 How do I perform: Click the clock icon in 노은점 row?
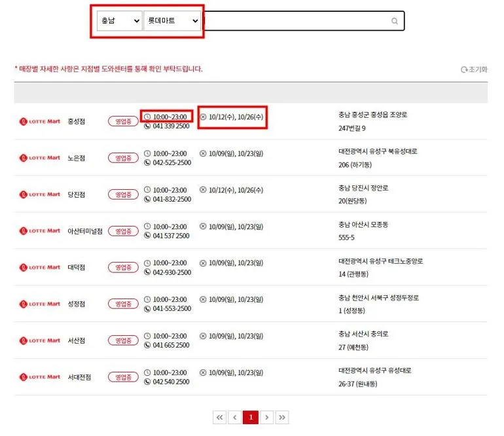[147, 153]
